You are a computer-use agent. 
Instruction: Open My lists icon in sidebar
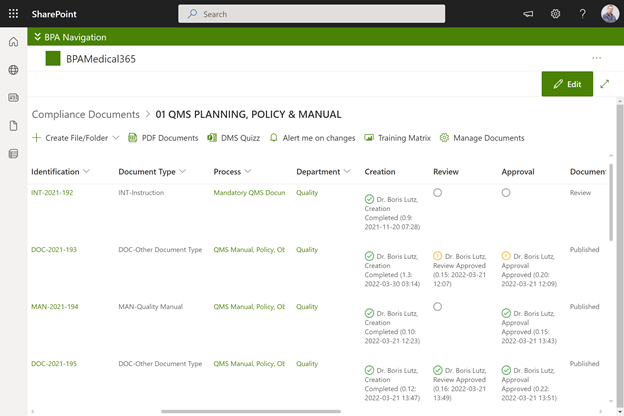(x=13, y=154)
